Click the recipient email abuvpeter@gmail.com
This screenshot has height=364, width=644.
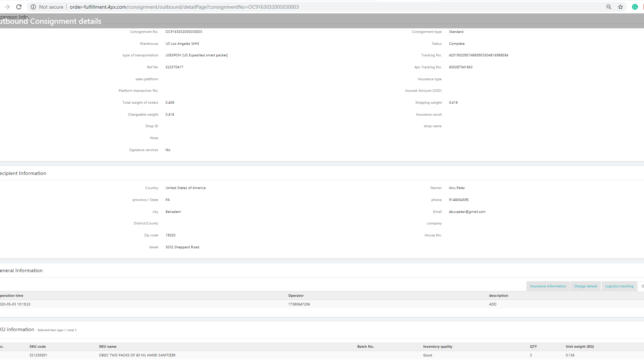pos(467,212)
